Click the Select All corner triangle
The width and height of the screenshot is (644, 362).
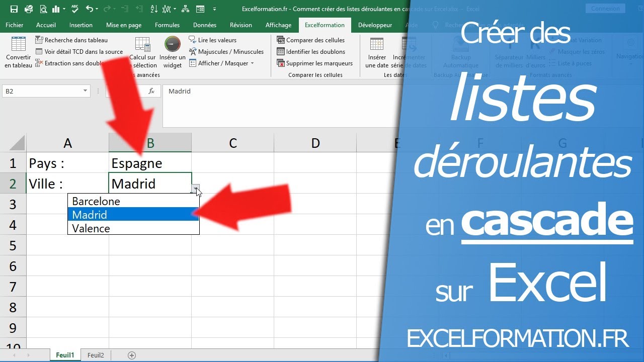17,144
